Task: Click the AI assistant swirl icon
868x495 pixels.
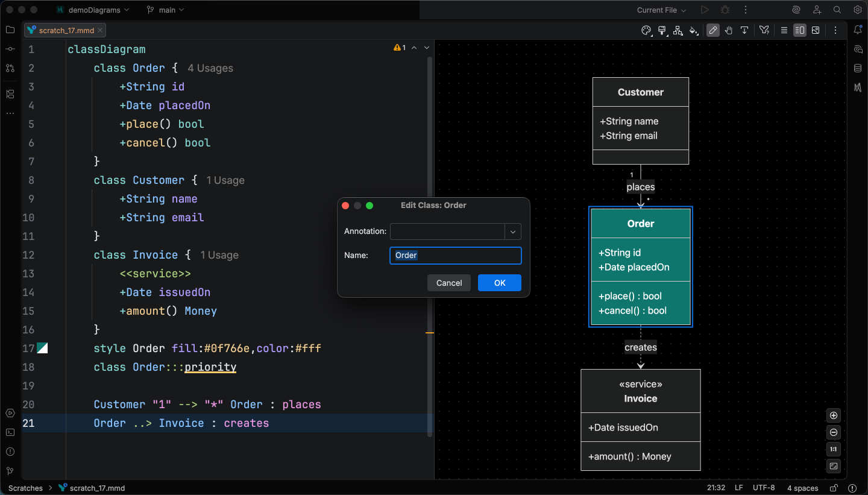Action: (x=796, y=10)
